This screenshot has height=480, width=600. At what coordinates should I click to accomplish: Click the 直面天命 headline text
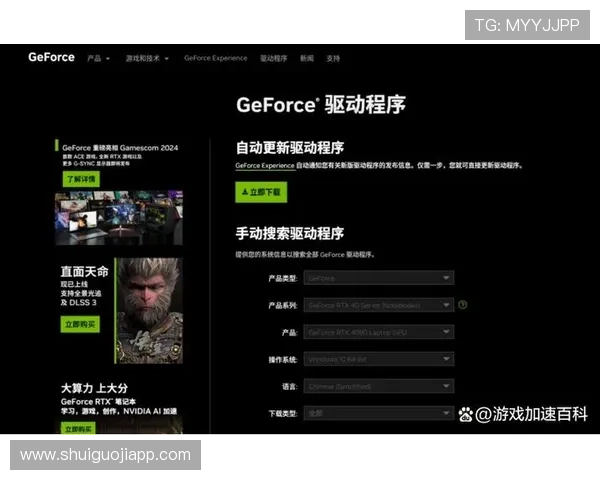click(x=85, y=271)
